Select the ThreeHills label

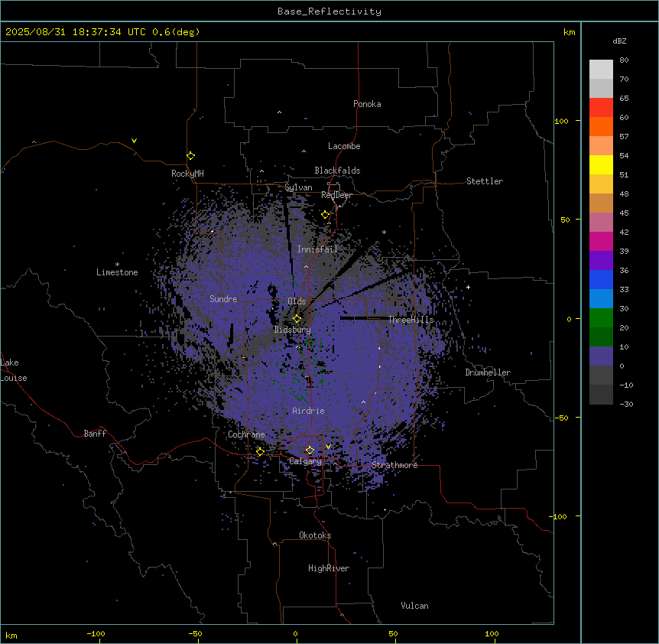[x=411, y=320]
